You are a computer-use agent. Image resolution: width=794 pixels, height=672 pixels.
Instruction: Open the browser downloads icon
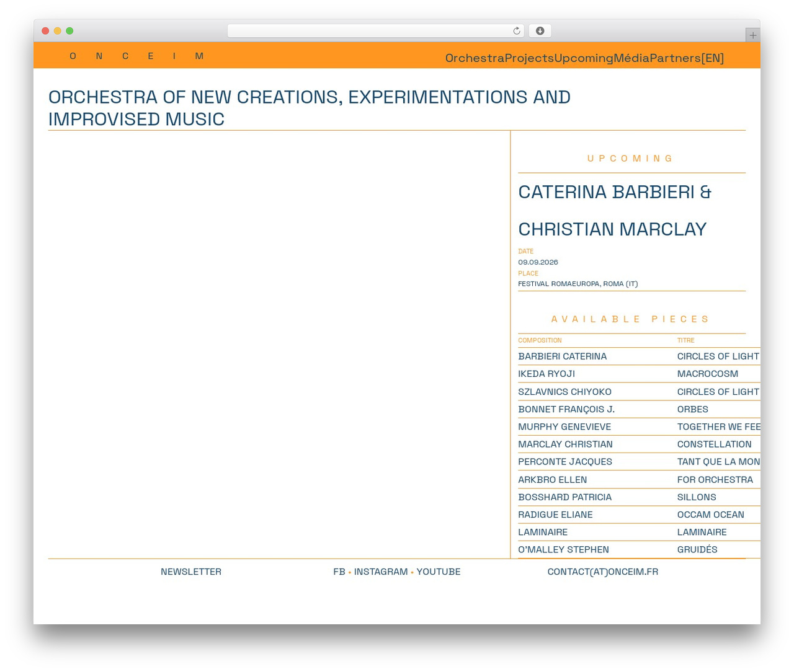click(540, 31)
